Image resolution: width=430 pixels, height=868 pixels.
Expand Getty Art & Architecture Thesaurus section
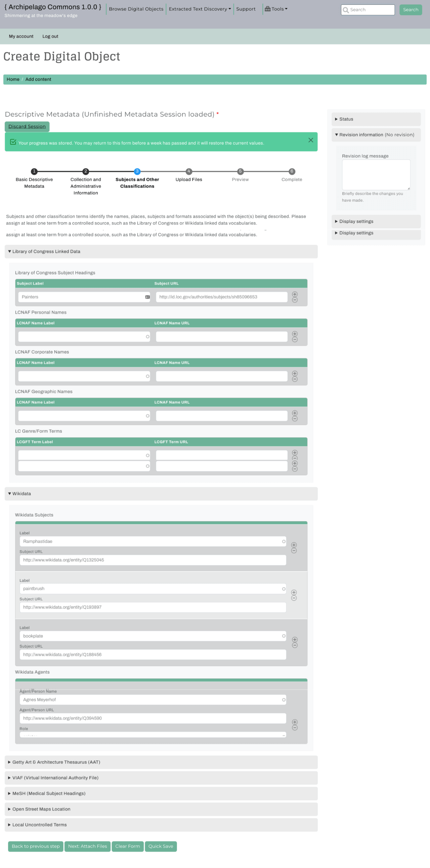(x=56, y=762)
